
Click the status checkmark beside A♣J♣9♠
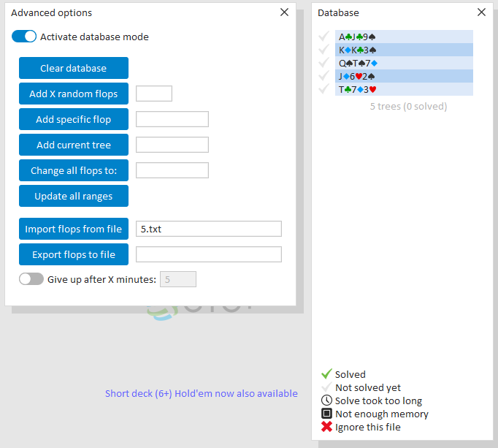click(324, 37)
